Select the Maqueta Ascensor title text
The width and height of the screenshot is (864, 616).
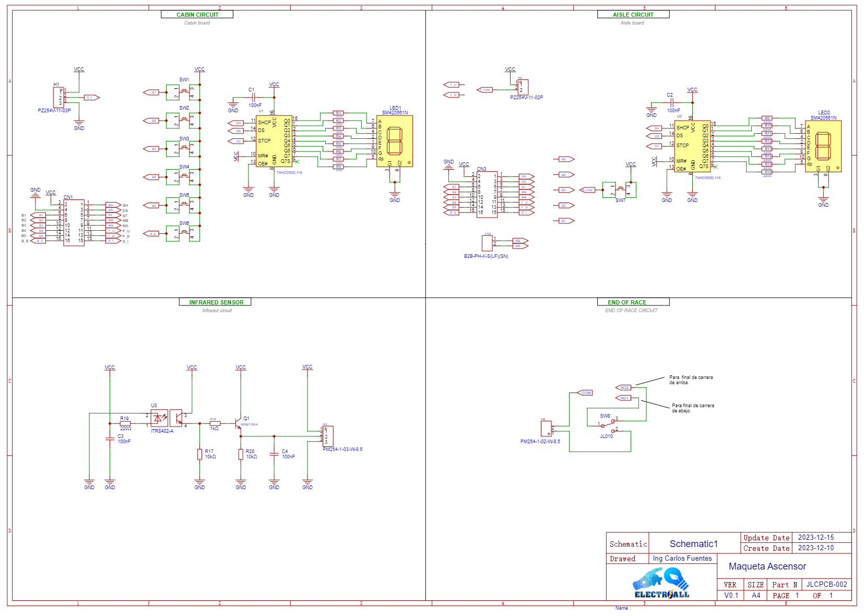point(767,566)
